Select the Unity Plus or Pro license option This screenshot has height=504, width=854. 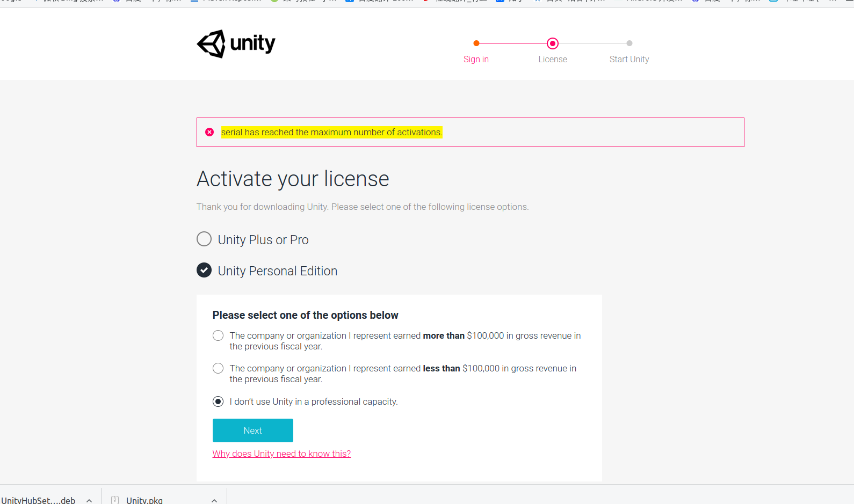[x=204, y=239]
